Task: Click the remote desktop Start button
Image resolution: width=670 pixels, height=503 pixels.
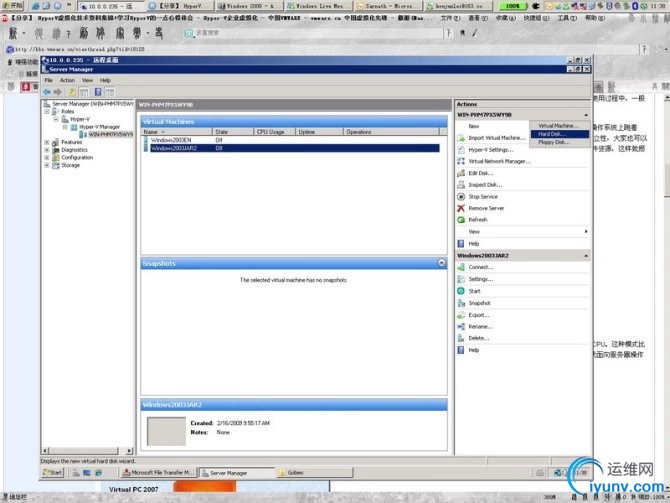Action: (53, 473)
